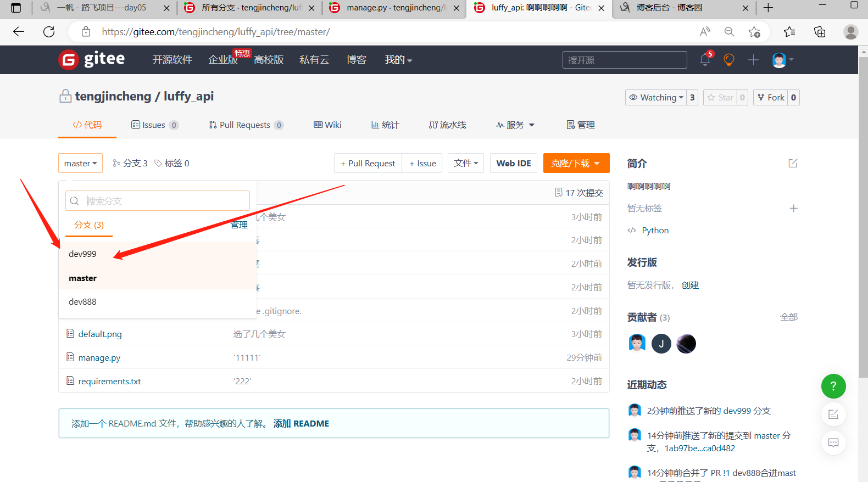Expand the 服务 menu
The width and height of the screenshot is (868, 482).
[515, 125]
